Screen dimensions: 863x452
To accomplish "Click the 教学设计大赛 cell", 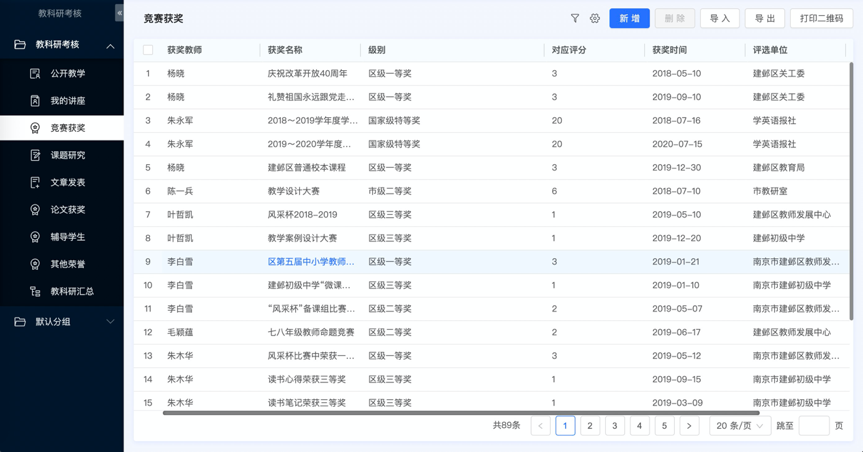I will pos(293,191).
